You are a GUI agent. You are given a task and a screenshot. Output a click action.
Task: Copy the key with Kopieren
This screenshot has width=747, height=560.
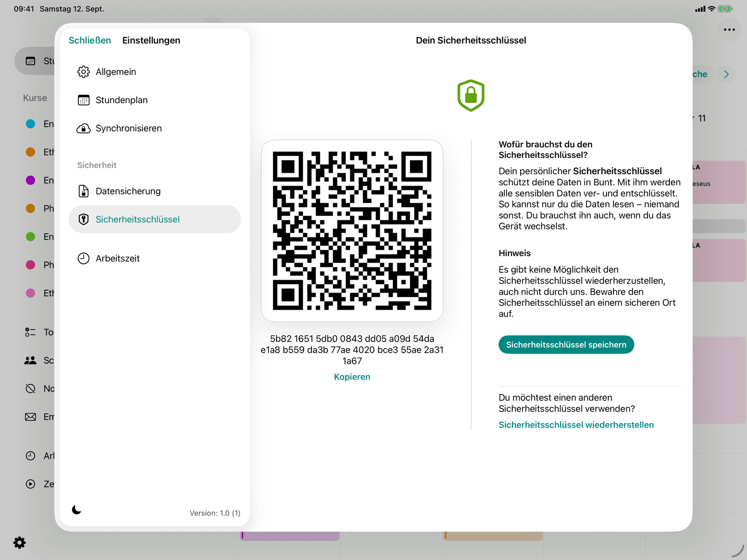pyautogui.click(x=352, y=377)
